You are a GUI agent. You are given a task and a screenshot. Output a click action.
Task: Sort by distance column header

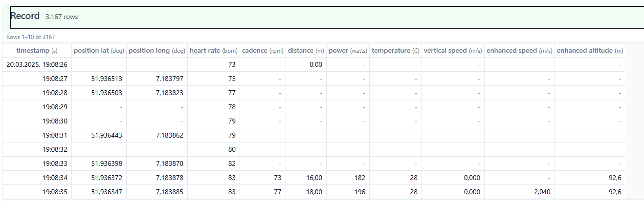pos(306,51)
